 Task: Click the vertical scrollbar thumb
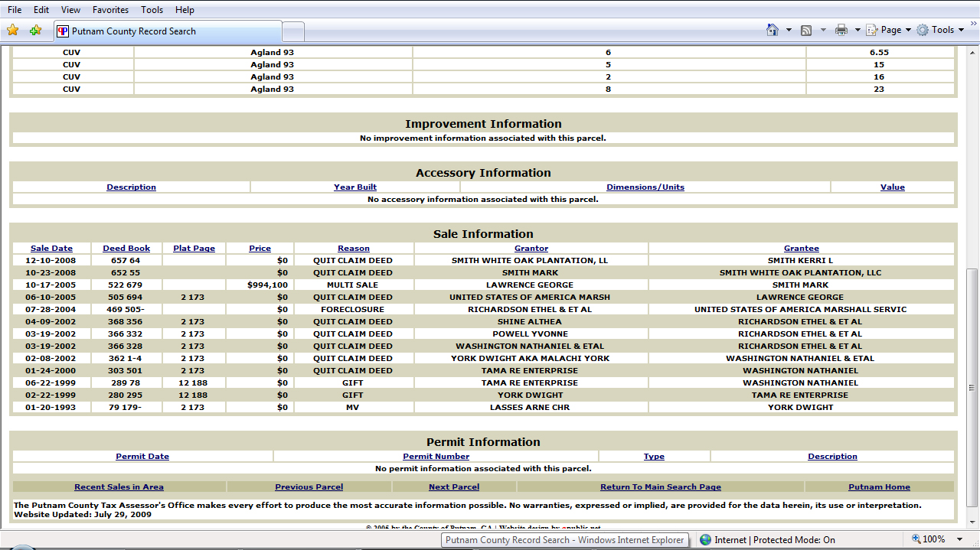[972, 387]
